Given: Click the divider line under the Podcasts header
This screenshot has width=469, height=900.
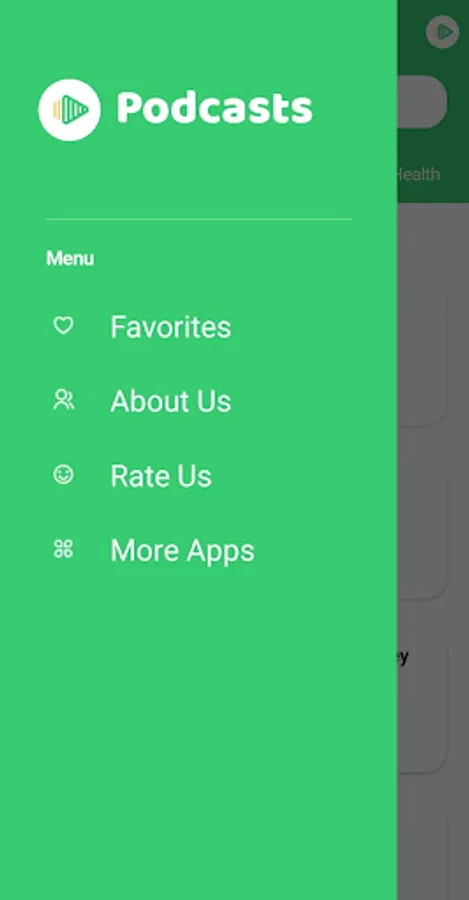Looking at the screenshot, I should coord(199,219).
